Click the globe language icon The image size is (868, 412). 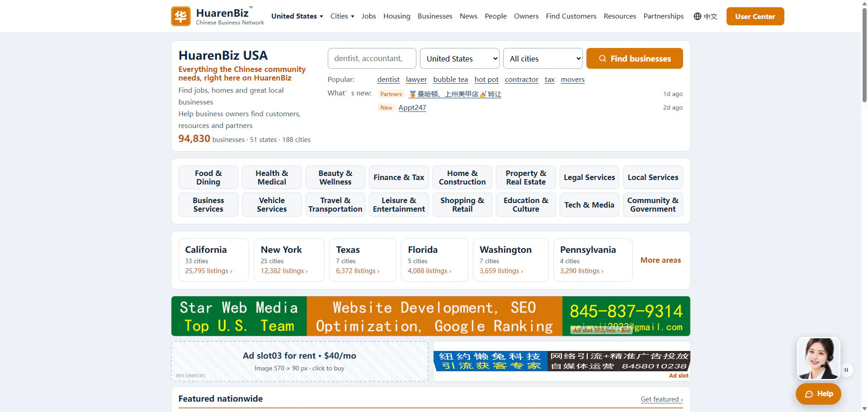coord(698,16)
